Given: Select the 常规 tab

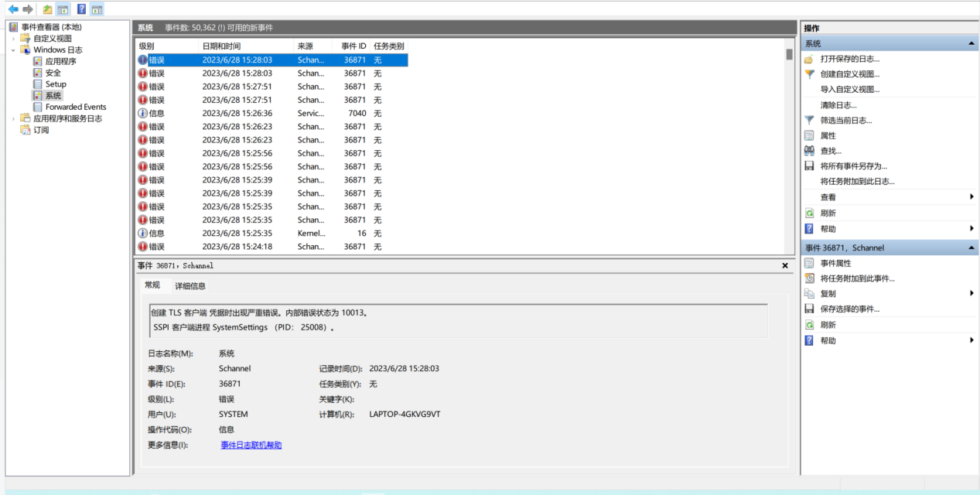Looking at the screenshot, I should 152,285.
